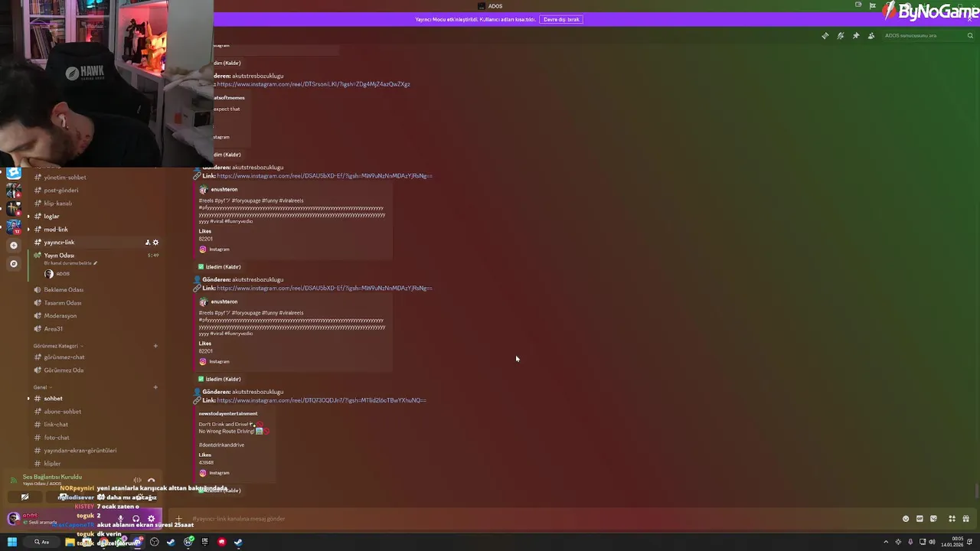Open the Nitro gift icon
Image resolution: width=980 pixels, height=551 pixels.
click(966, 519)
